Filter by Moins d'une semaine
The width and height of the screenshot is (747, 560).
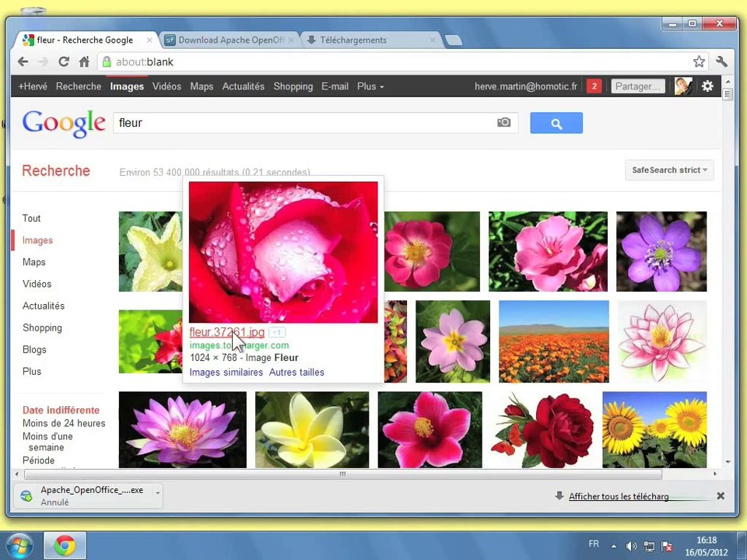coord(47,442)
